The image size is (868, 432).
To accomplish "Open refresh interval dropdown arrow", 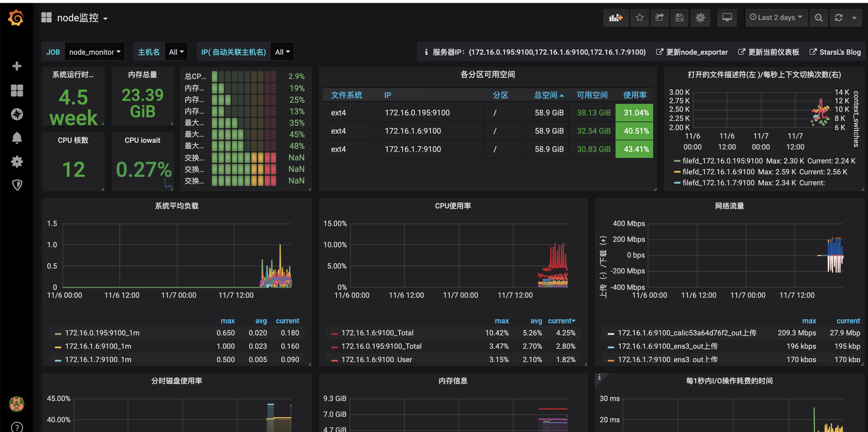I will pos(854,18).
